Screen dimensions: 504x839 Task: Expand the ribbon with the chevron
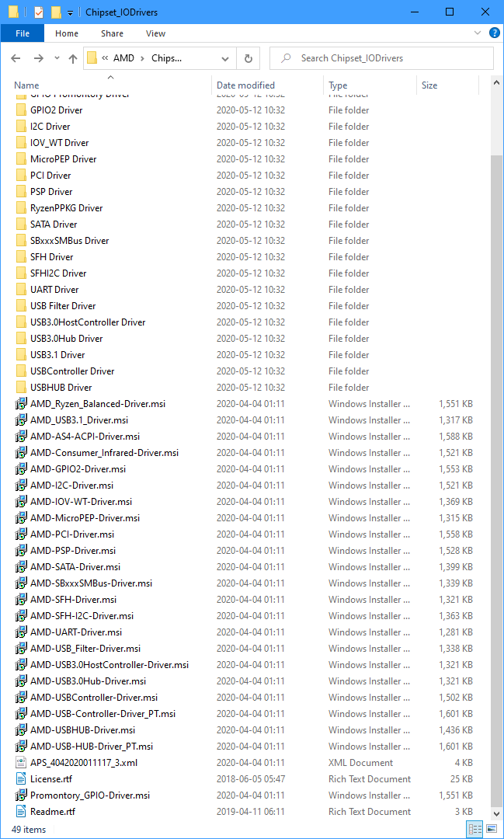pyautogui.click(x=478, y=33)
